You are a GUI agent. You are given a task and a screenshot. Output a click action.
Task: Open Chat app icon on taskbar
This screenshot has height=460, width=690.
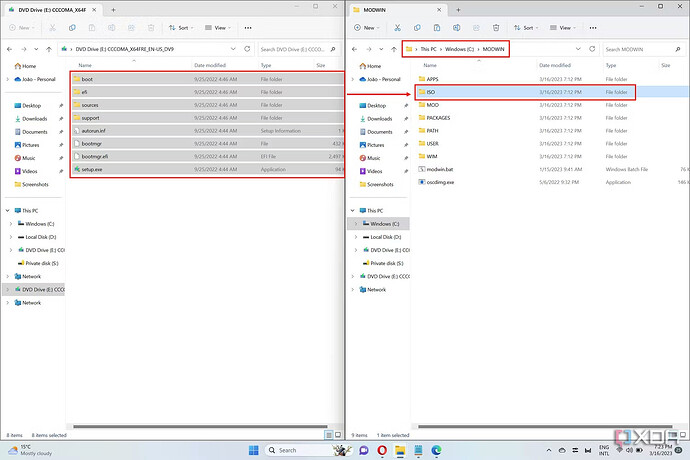364,450
